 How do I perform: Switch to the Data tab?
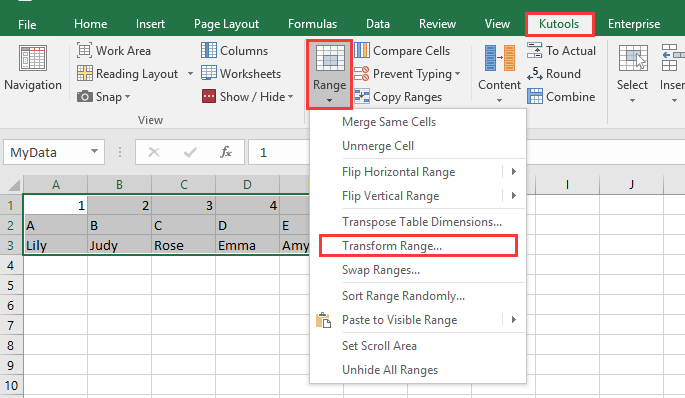pyautogui.click(x=378, y=24)
